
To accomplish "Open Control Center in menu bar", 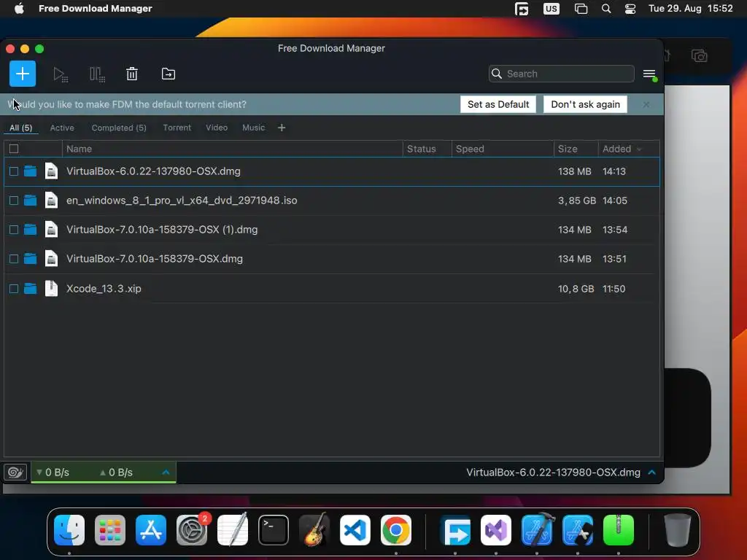I will (x=630, y=9).
